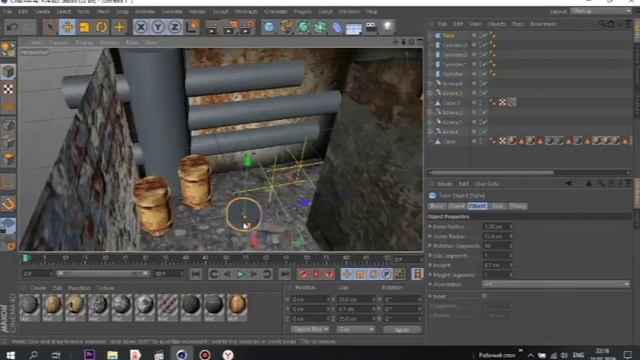This screenshot has width=640, height=360.
Task: Click the Render View clapperboard icon
Action: pyautogui.click(x=212, y=27)
